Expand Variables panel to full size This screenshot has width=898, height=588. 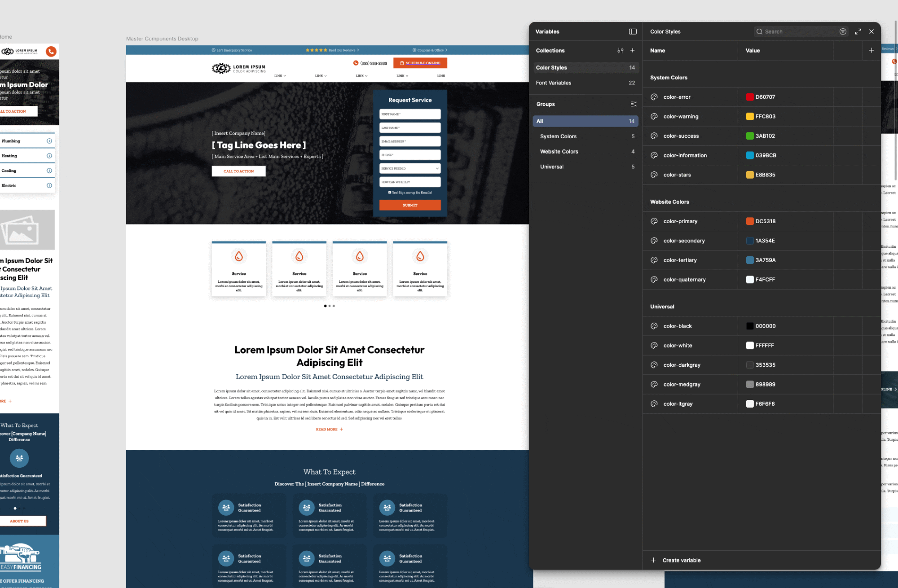[858, 31]
